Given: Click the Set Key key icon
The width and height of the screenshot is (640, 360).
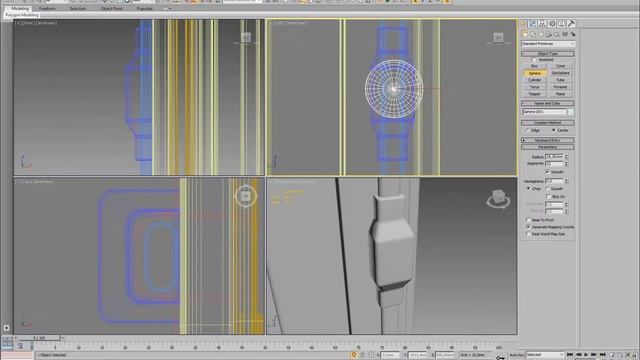Looking at the screenshot, I should [x=501, y=357].
